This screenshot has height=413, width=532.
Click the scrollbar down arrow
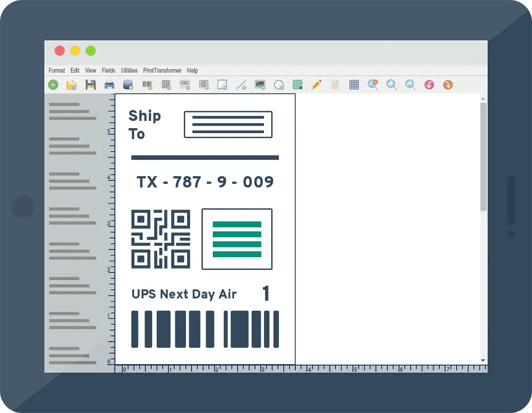[x=483, y=360]
